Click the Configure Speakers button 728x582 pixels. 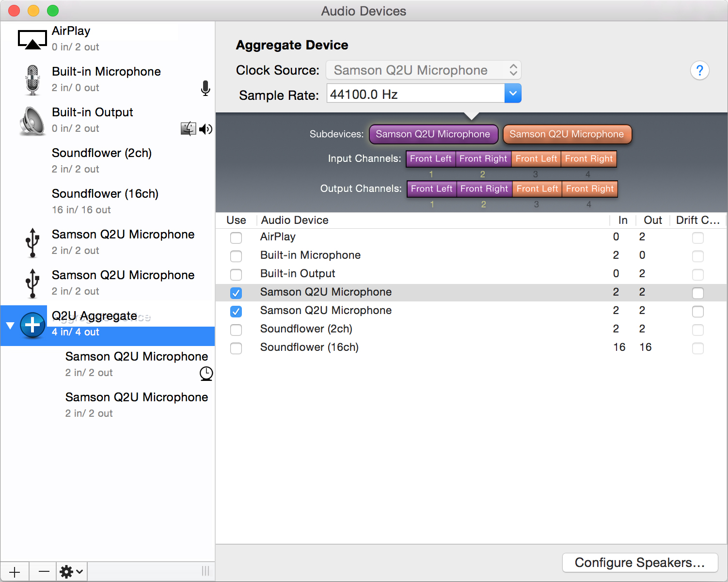pyautogui.click(x=639, y=563)
